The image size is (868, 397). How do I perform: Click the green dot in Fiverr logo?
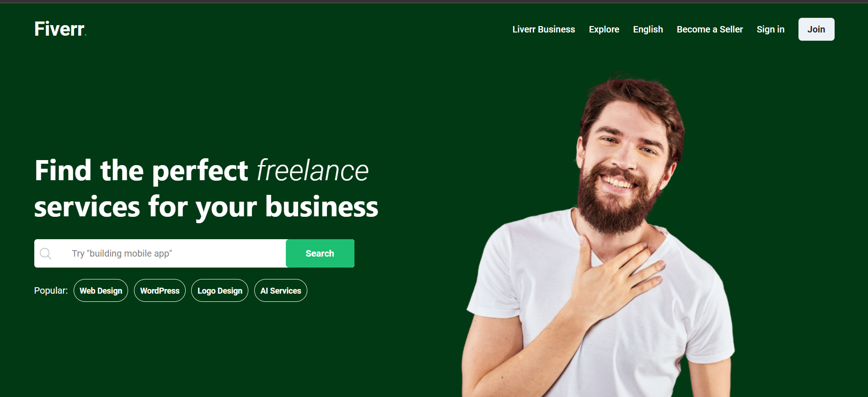pos(86,35)
